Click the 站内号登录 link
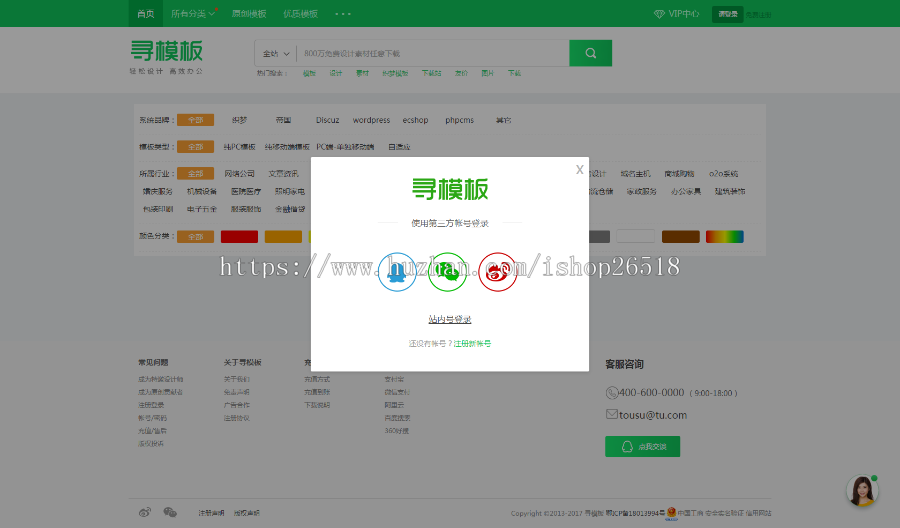The image size is (900, 528). 449,319
